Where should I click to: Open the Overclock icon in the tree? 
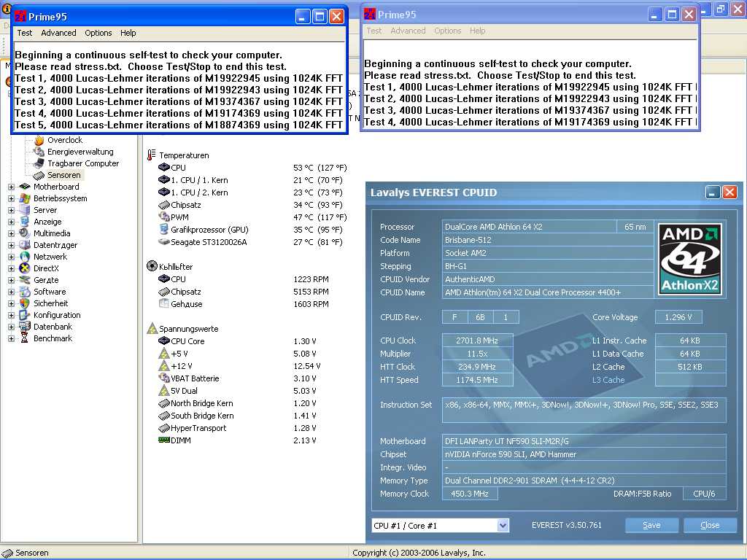39,140
